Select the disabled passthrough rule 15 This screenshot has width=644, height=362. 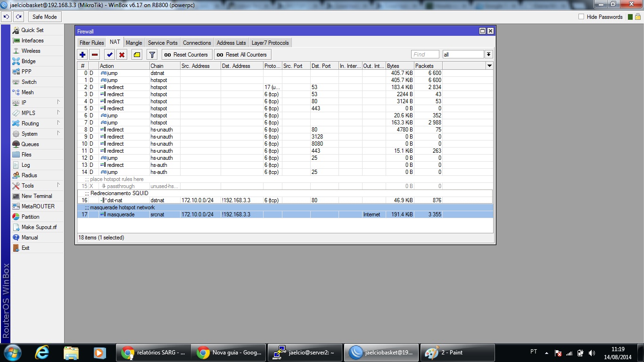coord(285,186)
